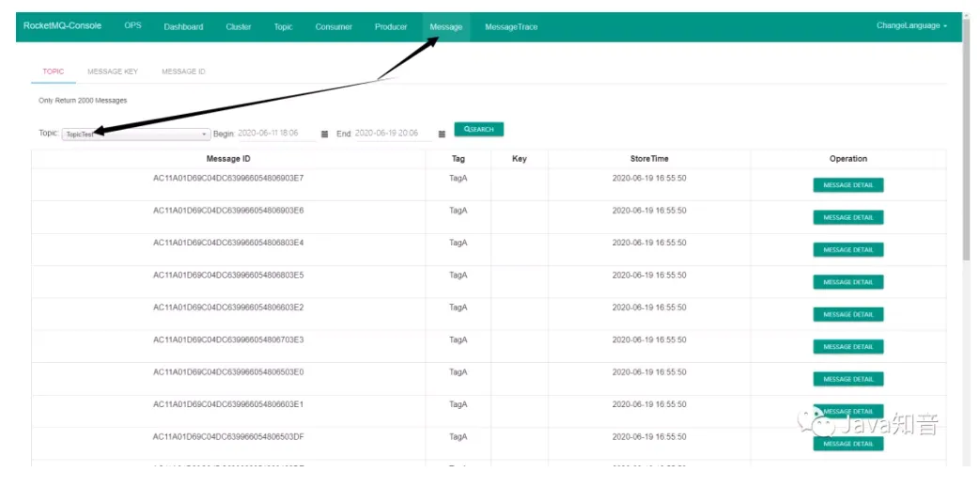
Task: Open the End date calendar icon
Action: 442,134
